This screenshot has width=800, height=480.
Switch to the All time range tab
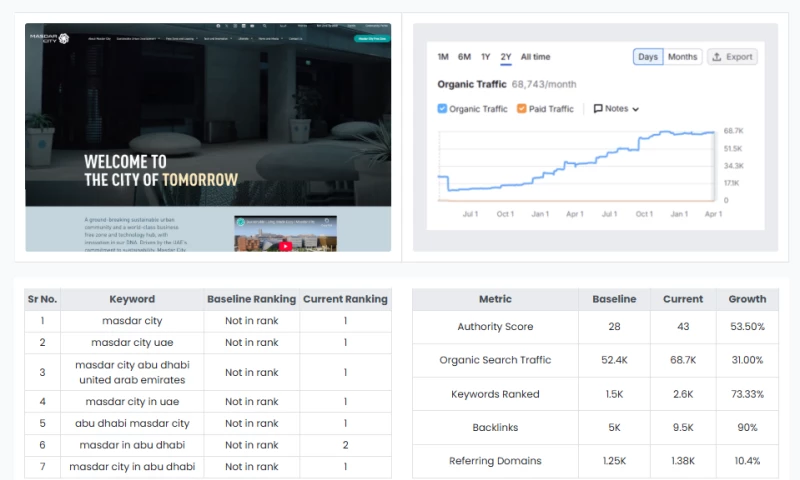(535, 57)
